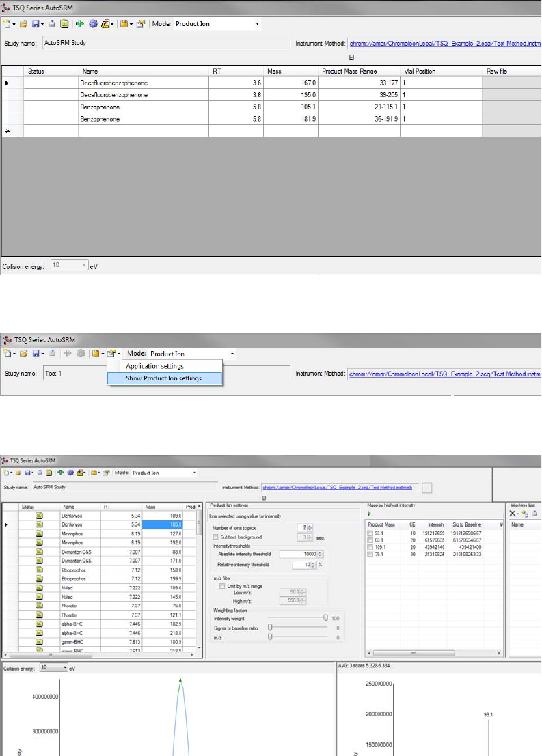Click blue gear icon above Decafluorobenzophenone table
542x756 pixels.
pyautogui.click(x=93, y=24)
